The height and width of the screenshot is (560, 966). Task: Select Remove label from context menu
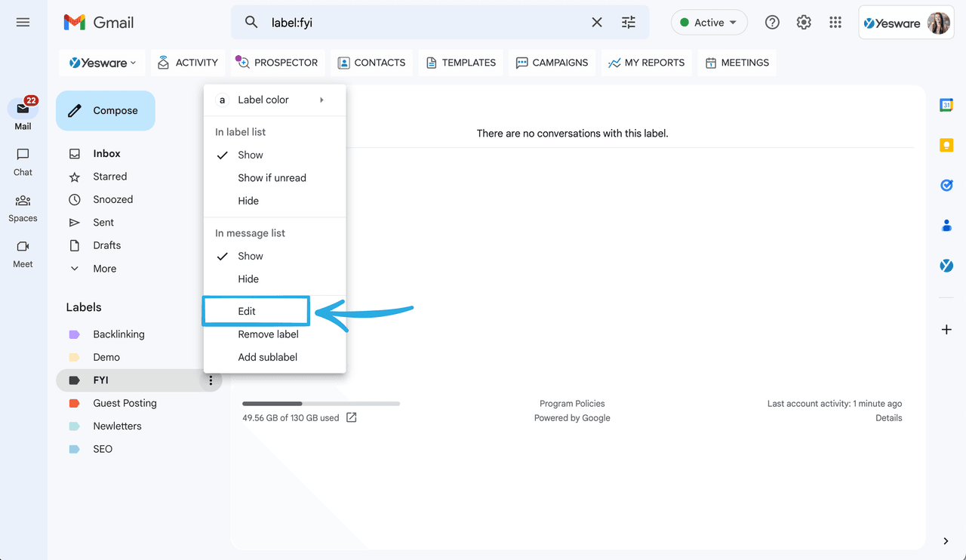pos(268,334)
